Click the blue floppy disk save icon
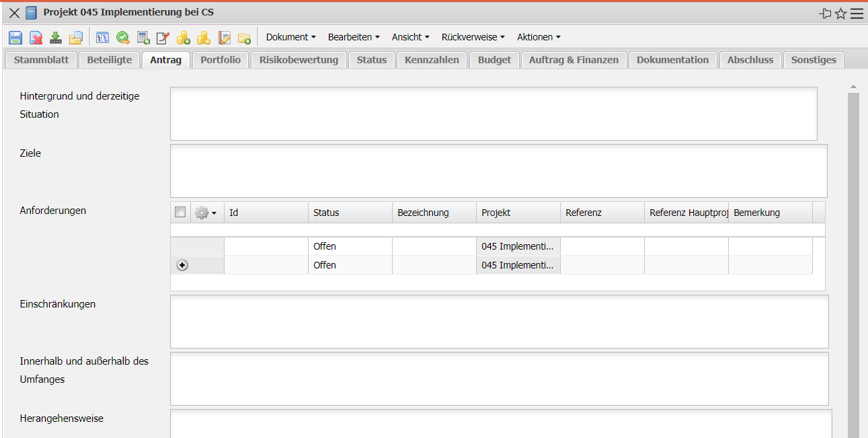This screenshot has width=868, height=438. pos(15,38)
